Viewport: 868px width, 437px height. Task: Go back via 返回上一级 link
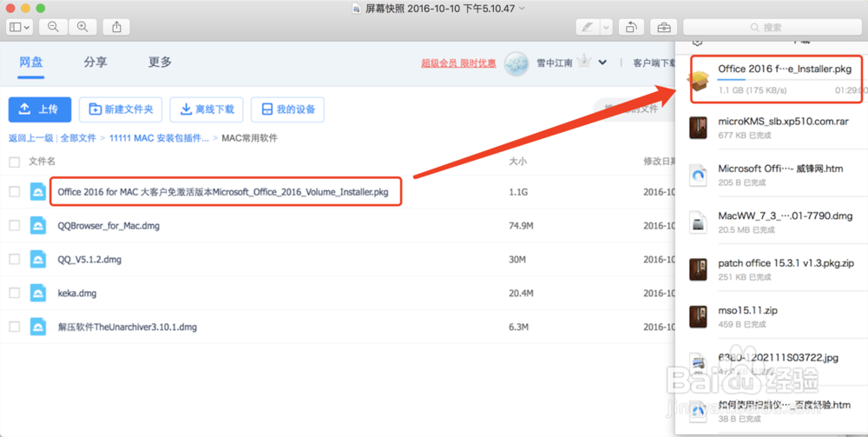tap(31, 138)
